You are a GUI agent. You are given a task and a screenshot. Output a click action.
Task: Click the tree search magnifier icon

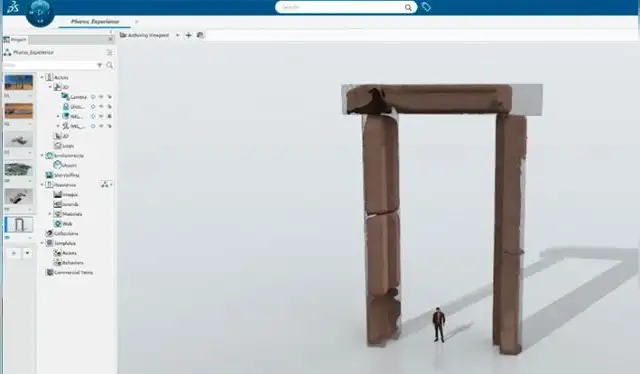pos(109,65)
